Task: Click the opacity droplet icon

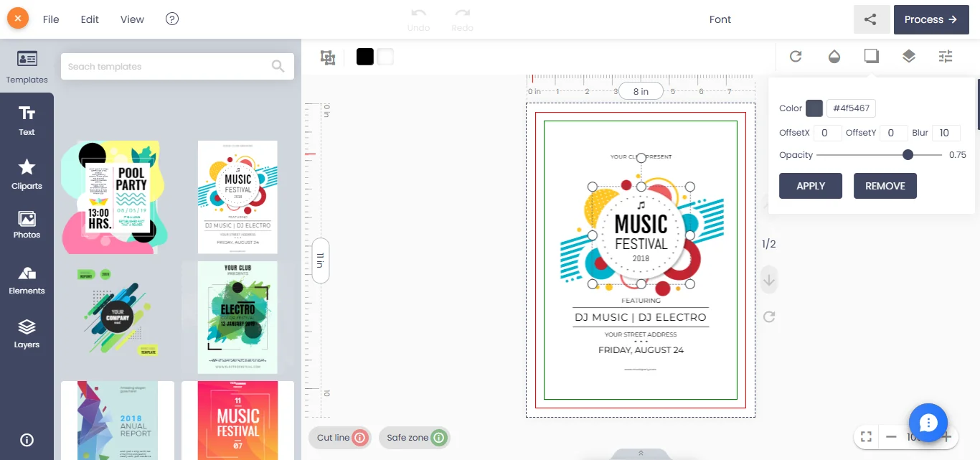Action: click(834, 56)
